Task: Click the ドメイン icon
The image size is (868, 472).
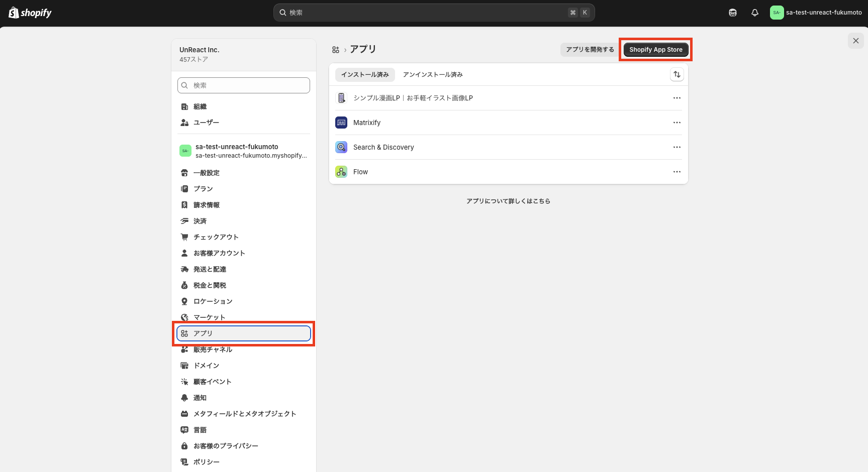Action: (x=184, y=366)
